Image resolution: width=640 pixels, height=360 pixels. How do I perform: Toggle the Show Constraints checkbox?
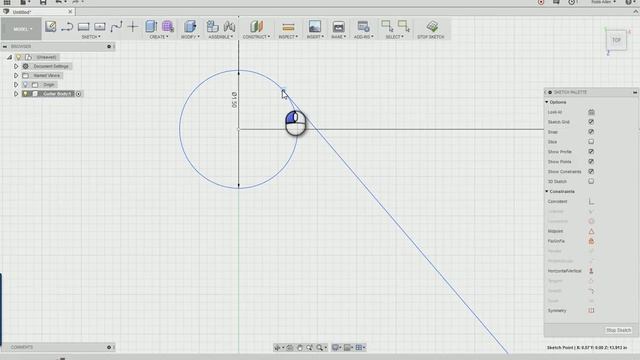[x=591, y=171]
